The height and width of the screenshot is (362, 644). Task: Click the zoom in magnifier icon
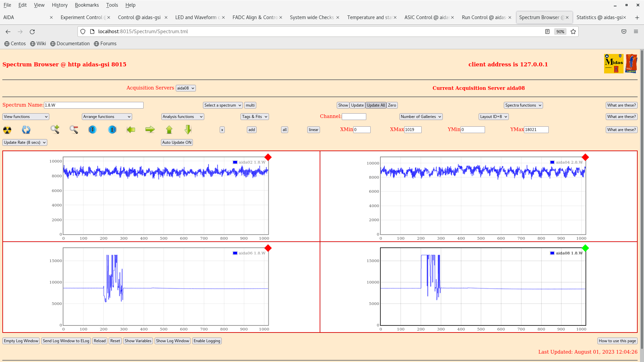pyautogui.click(x=55, y=129)
